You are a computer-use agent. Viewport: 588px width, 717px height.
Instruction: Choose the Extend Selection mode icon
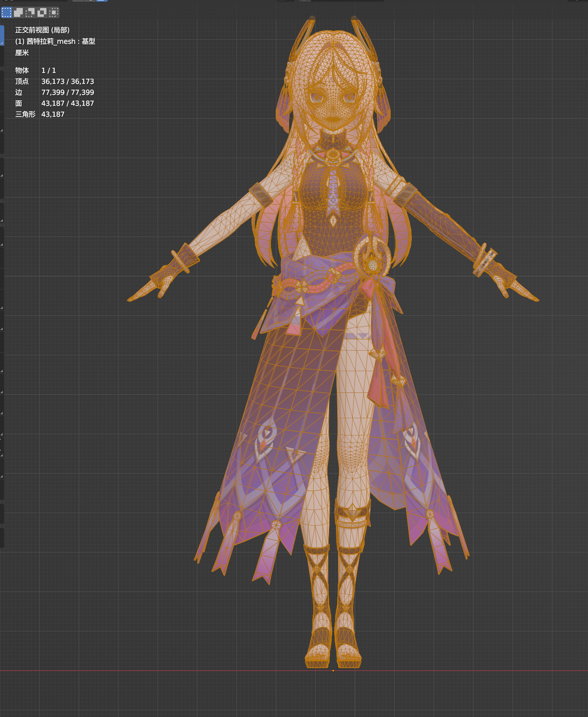coord(19,13)
